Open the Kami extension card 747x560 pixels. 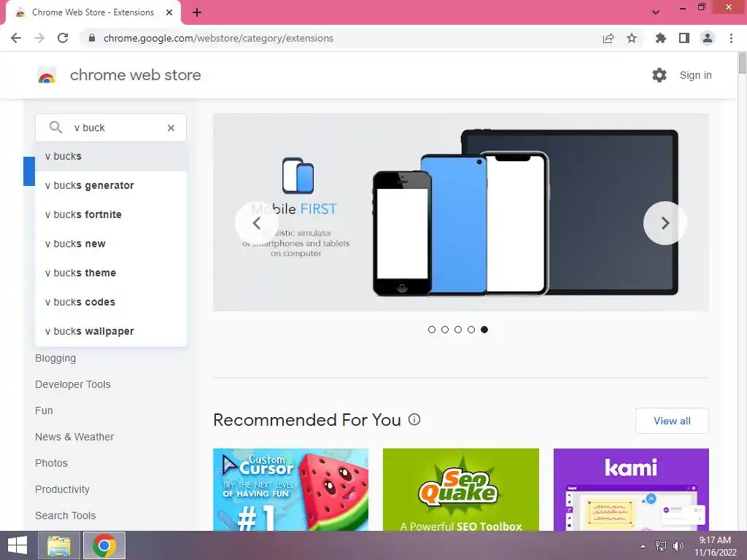631,489
